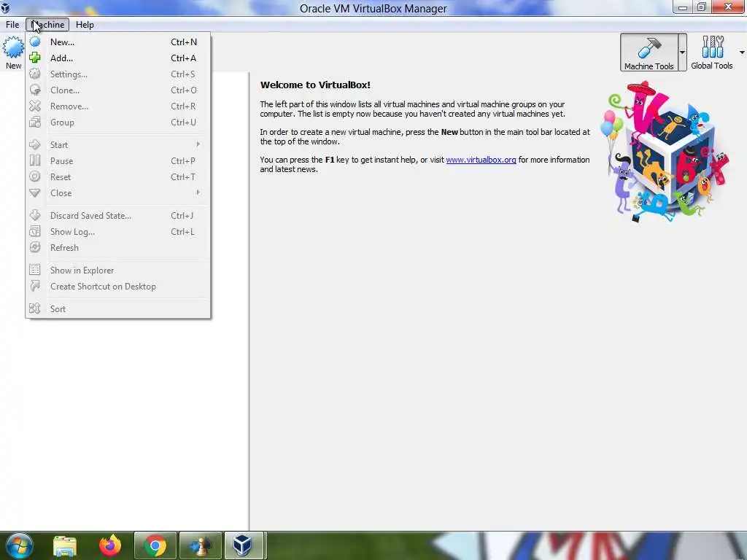747x560 pixels.
Task: Click the sheep icon beside Clone...
Action: coord(35,90)
